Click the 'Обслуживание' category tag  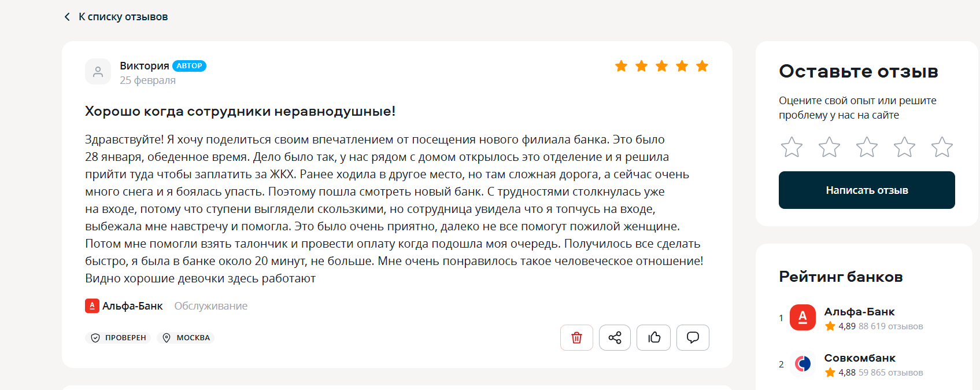(x=210, y=306)
